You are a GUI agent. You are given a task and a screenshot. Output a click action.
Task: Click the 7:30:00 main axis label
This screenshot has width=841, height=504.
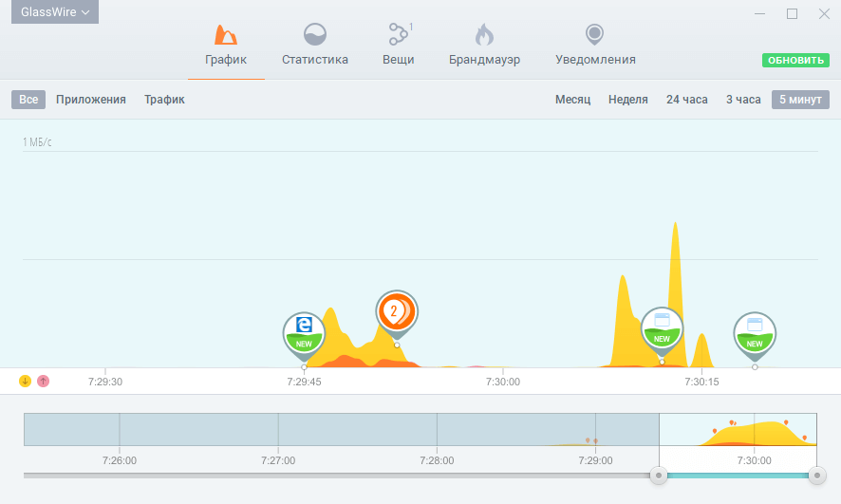(502, 382)
